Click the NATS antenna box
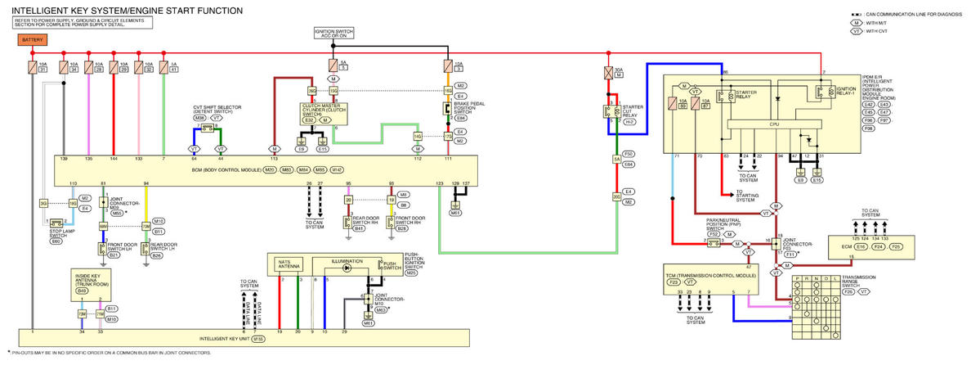This screenshot has height=365, width=980. 288,264
